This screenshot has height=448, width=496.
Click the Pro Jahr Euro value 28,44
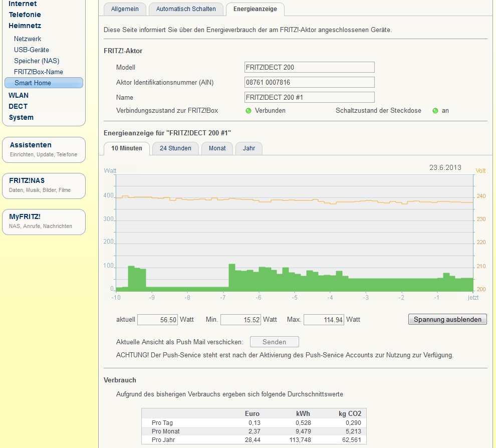[x=253, y=440]
